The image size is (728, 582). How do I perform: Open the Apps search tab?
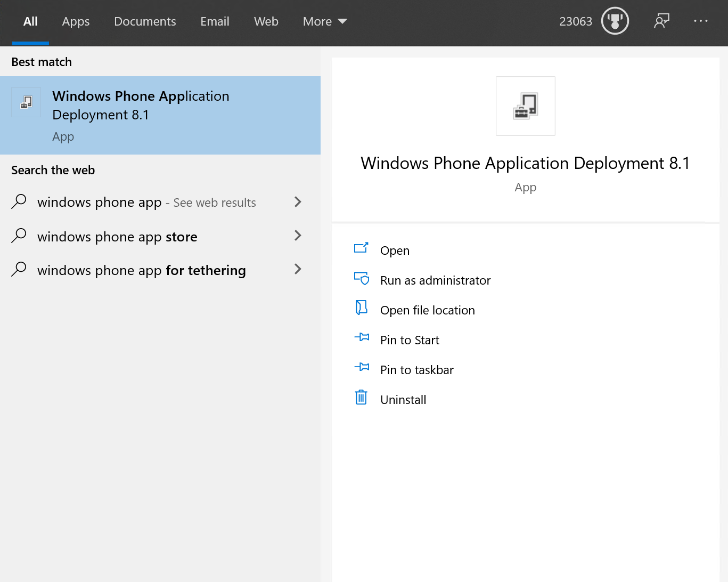tap(76, 22)
